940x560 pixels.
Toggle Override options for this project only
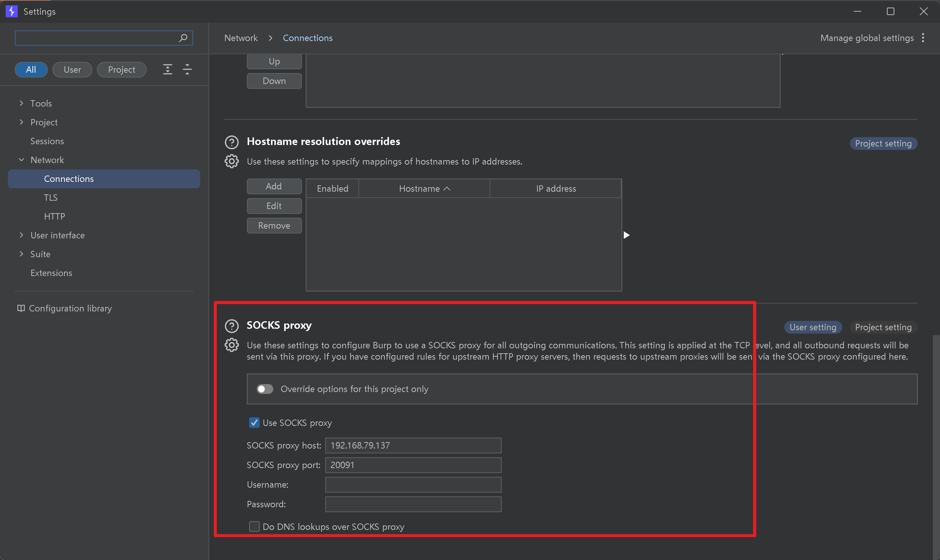pos(265,389)
